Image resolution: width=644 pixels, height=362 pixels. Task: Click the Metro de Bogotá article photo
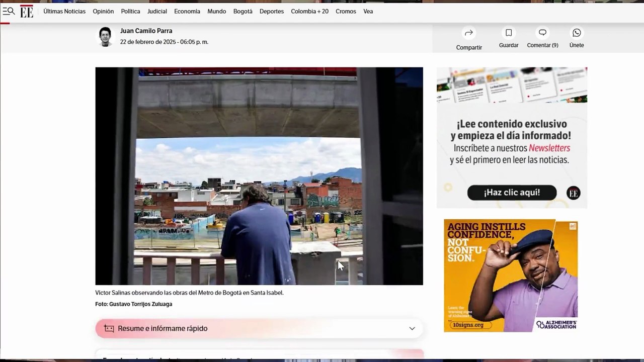[259, 176]
